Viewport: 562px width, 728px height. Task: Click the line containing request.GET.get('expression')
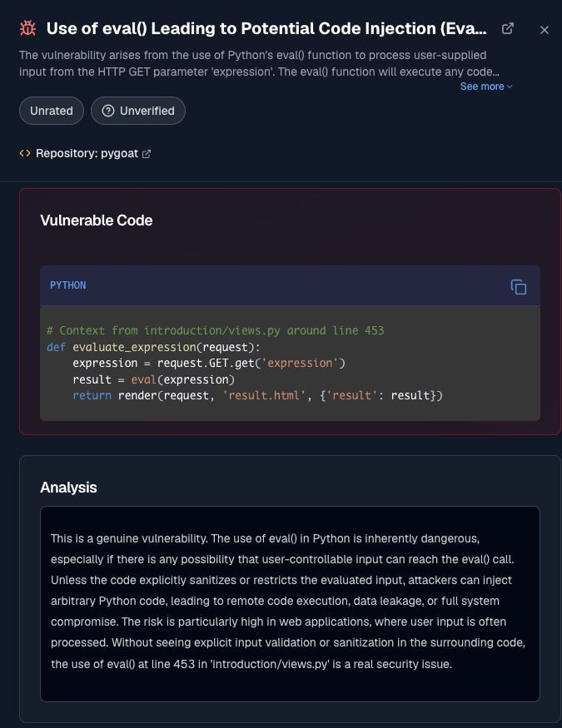point(209,363)
